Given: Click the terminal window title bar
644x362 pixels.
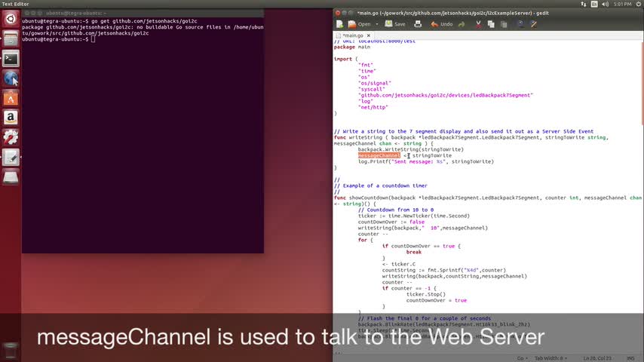Looking at the screenshot, I should point(143,13).
